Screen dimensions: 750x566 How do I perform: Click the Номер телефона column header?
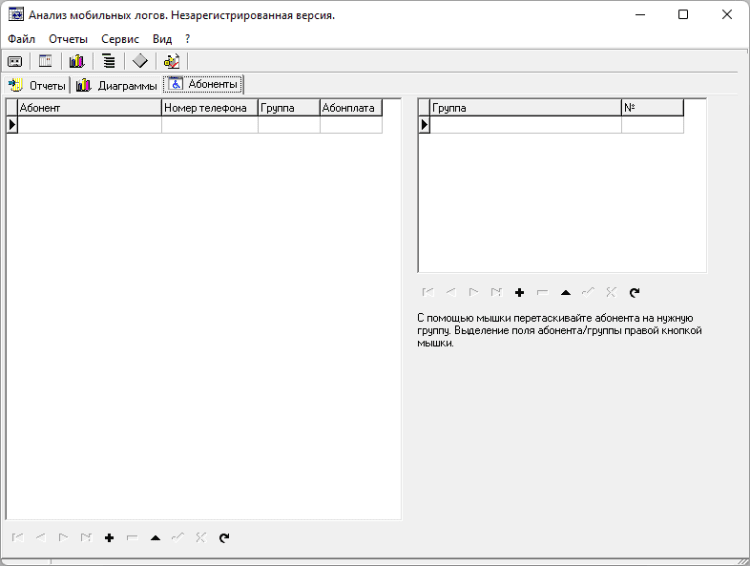click(x=210, y=108)
